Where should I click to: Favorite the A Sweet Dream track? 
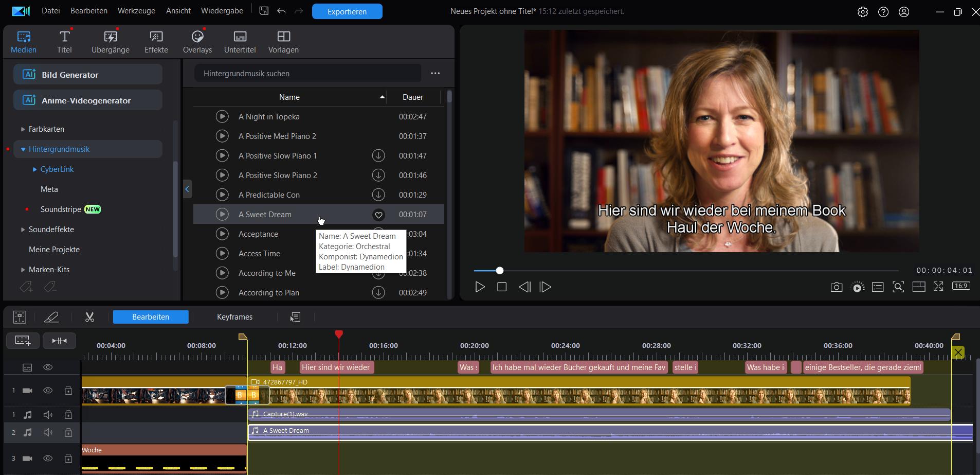[378, 215]
